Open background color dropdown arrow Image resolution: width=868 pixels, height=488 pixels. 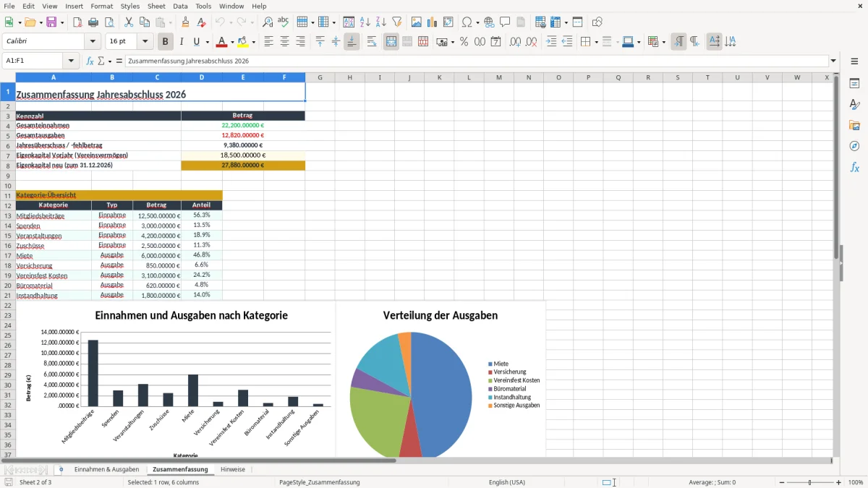(x=252, y=42)
